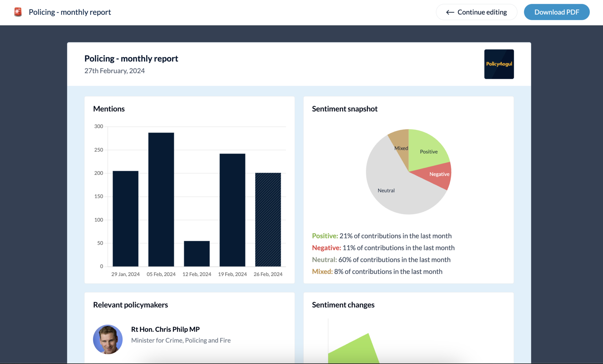Click the Neutral segment in sentiment snapshot
603x364 pixels.
tap(386, 190)
